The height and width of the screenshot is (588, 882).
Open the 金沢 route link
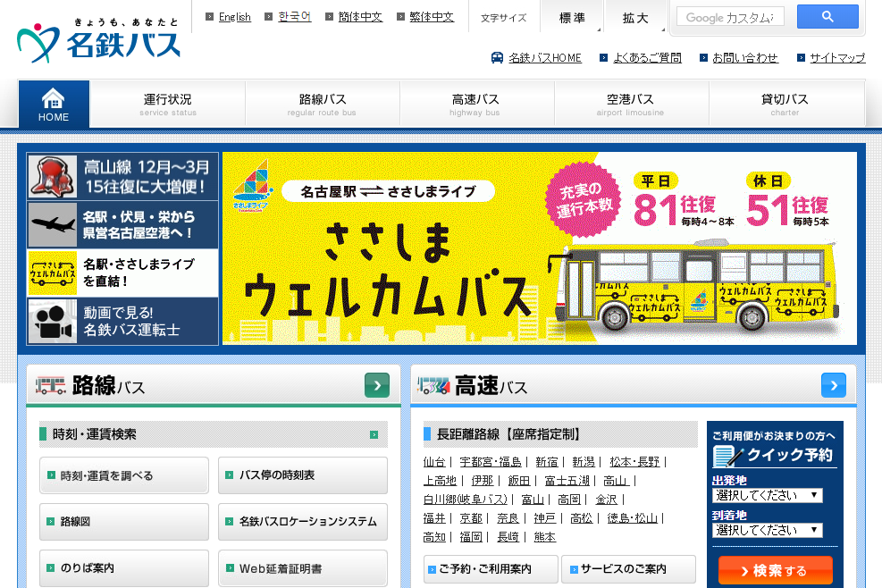click(607, 500)
